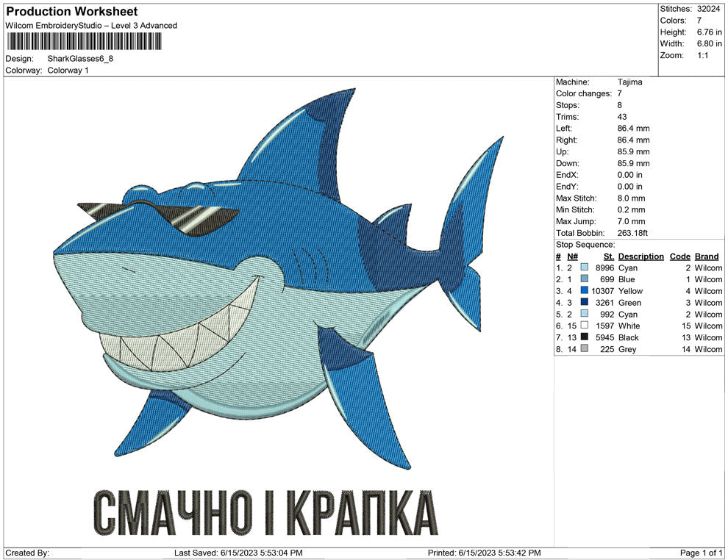Click the Tajima machine value
Screen dimensions: 728x560
pyautogui.click(x=629, y=82)
